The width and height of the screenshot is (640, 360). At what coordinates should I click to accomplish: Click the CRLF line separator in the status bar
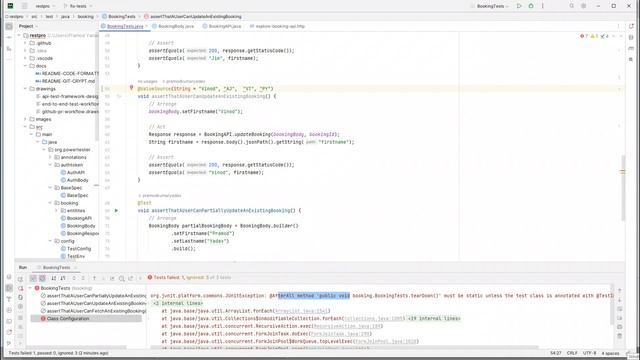(572, 353)
